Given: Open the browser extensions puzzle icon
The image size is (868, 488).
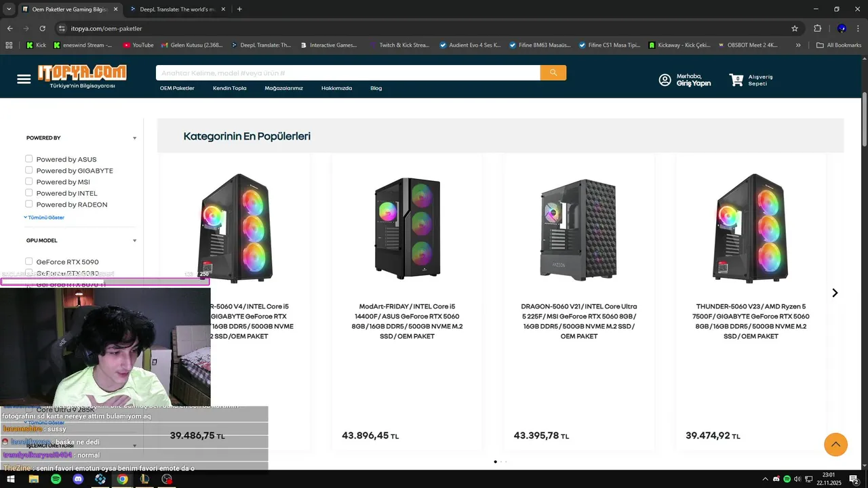Looking at the screenshot, I should click(817, 28).
